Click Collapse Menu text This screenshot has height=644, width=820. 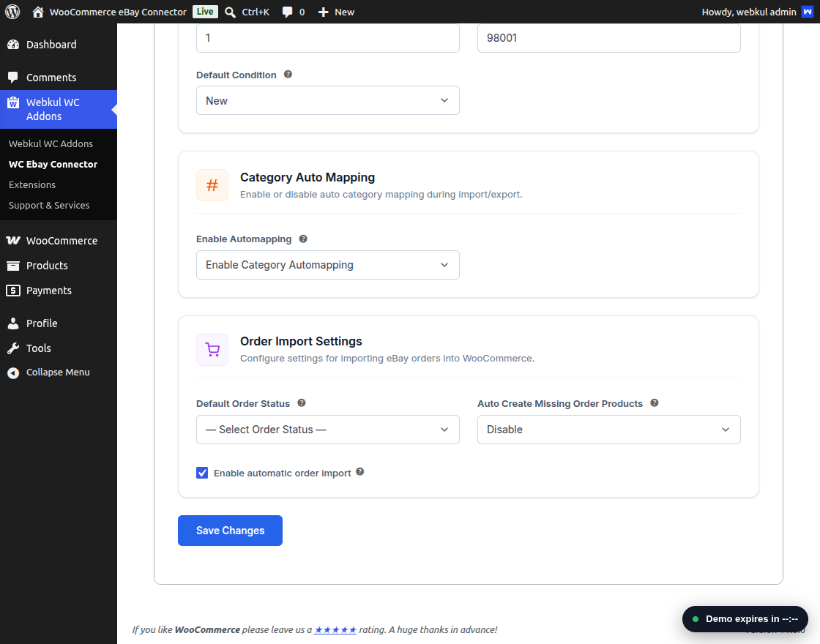[x=58, y=372]
